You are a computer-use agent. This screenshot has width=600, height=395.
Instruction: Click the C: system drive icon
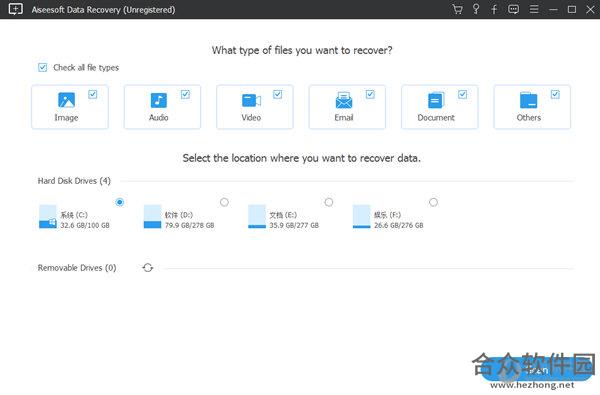coord(48,217)
